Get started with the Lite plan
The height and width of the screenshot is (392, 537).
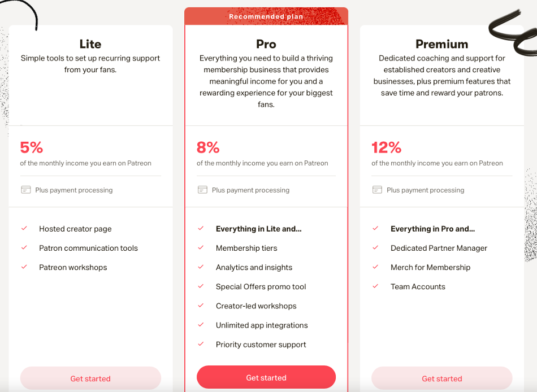tap(90, 378)
